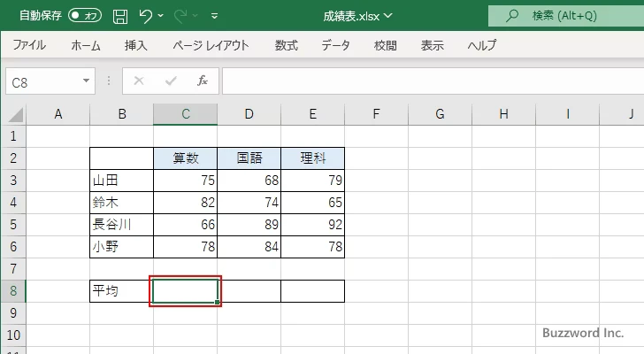Open the 数式 ribbon tab
Viewport: 644px width, 354px height.
pyautogui.click(x=287, y=45)
